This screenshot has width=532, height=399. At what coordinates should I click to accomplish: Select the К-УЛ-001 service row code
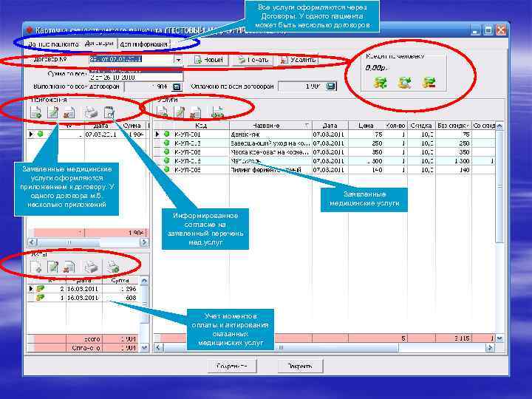click(x=187, y=134)
